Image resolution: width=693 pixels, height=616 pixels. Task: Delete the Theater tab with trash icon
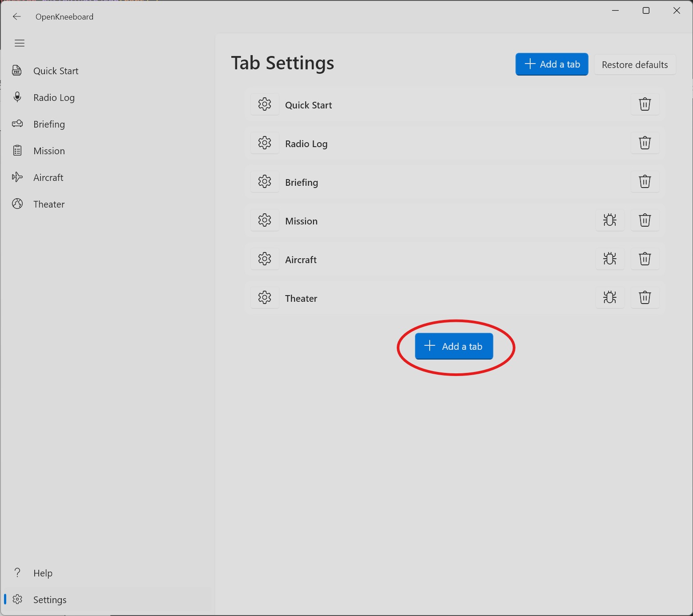[x=645, y=298]
